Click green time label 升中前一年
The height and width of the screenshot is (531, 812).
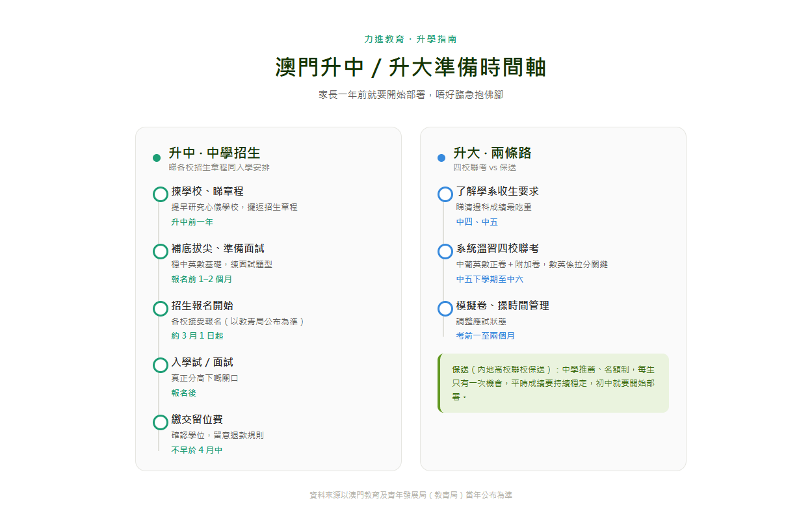click(192, 222)
